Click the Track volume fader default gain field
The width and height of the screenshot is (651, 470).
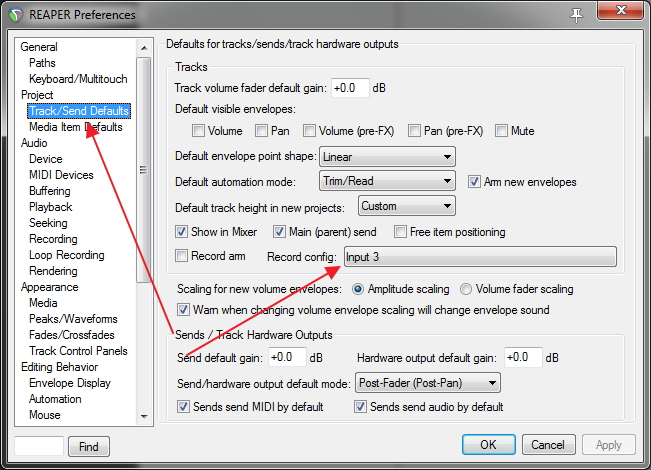point(350,88)
